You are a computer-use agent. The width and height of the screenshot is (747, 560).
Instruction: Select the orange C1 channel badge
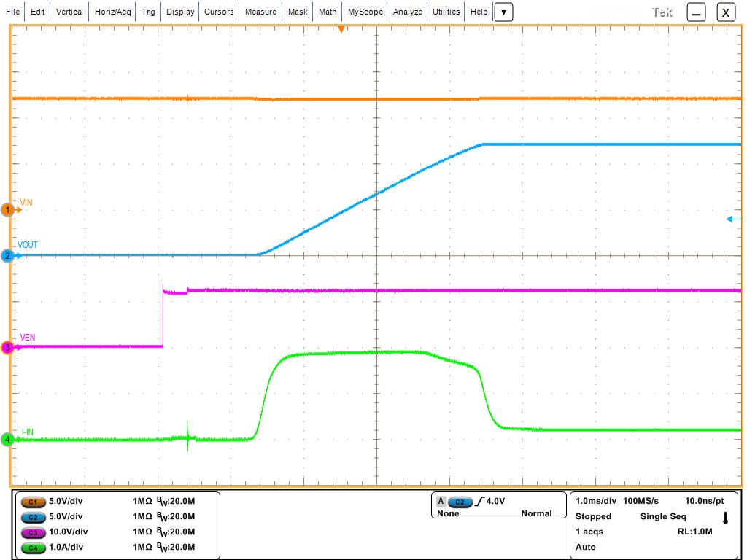coord(33,502)
